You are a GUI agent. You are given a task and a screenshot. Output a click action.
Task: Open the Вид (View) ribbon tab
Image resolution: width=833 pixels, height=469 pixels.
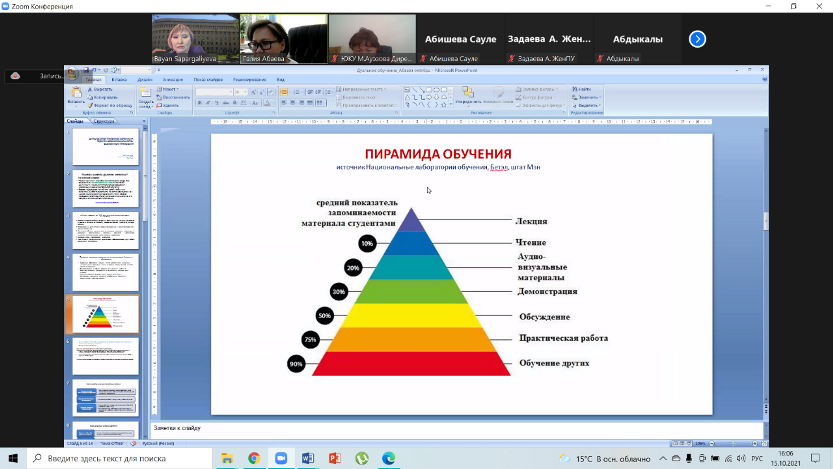pos(281,79)
